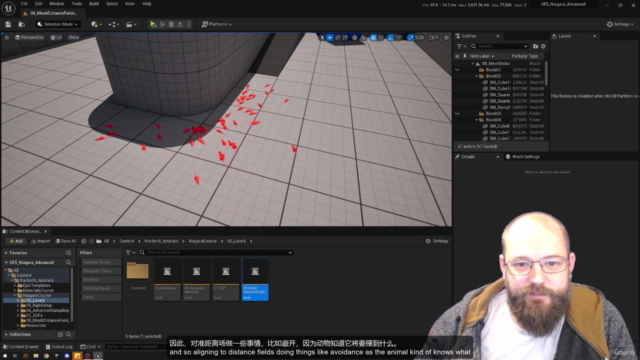Open the Tools menu

[x=77, y=4]
